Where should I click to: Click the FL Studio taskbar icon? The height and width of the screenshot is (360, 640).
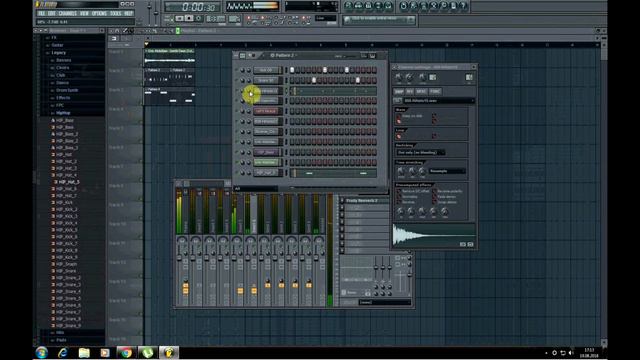pos(169,352)
